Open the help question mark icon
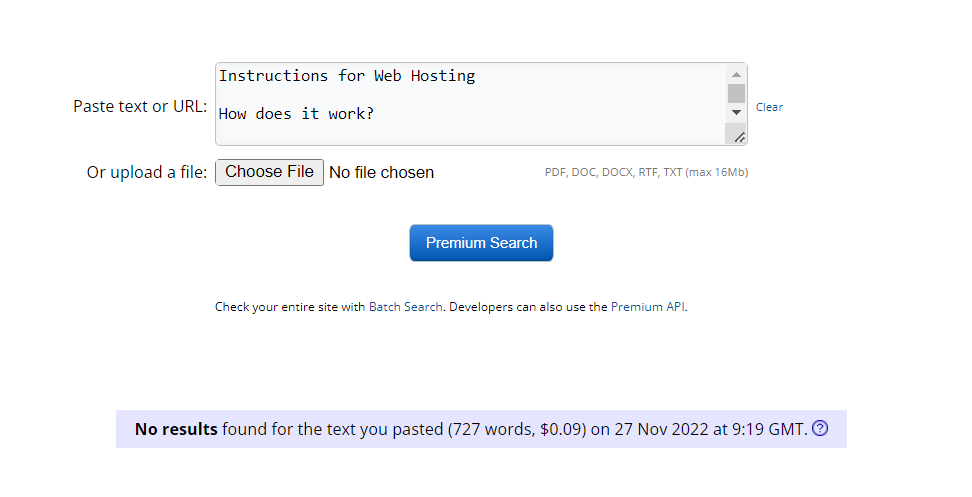Image resolution: width=972 pixels, height=497 pixels. (820, 428)
